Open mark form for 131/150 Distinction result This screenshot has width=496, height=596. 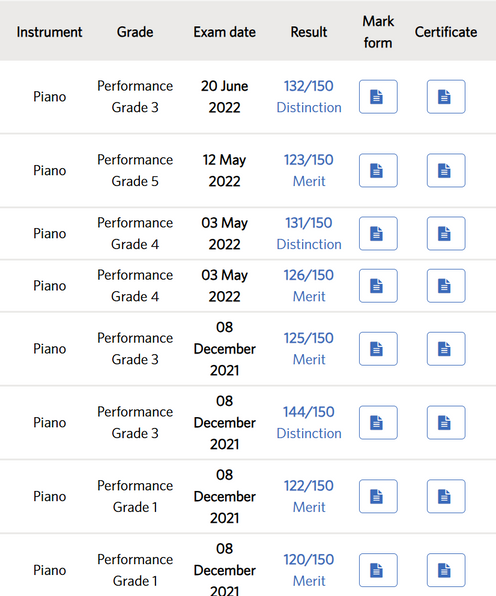point(378,233)
